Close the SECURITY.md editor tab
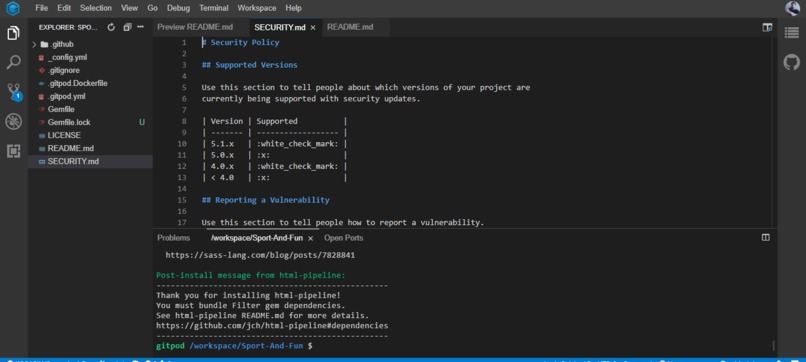This screenshot has width=806, height=362. pyautogui.click(x=313, y=28)
